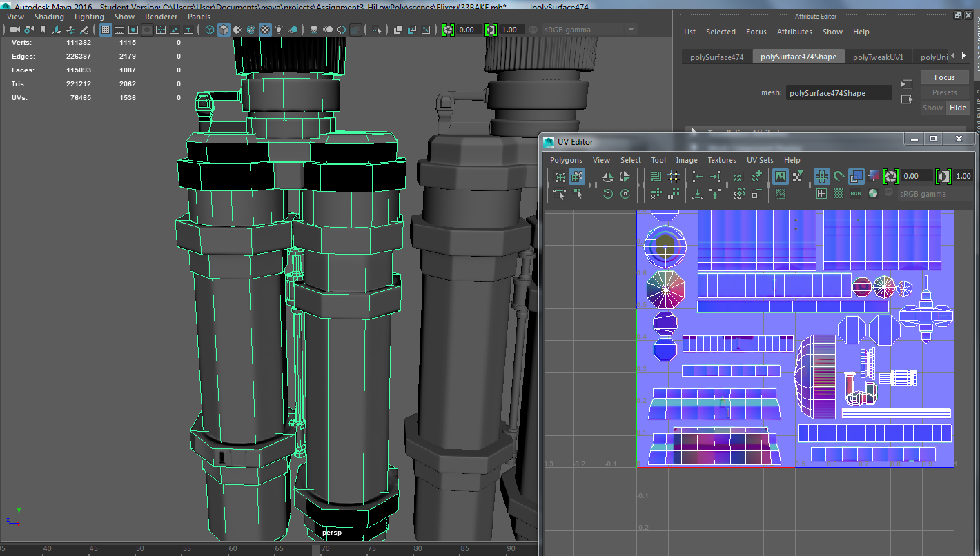Open the Renderer menu in viewport panel

point(161,17)
